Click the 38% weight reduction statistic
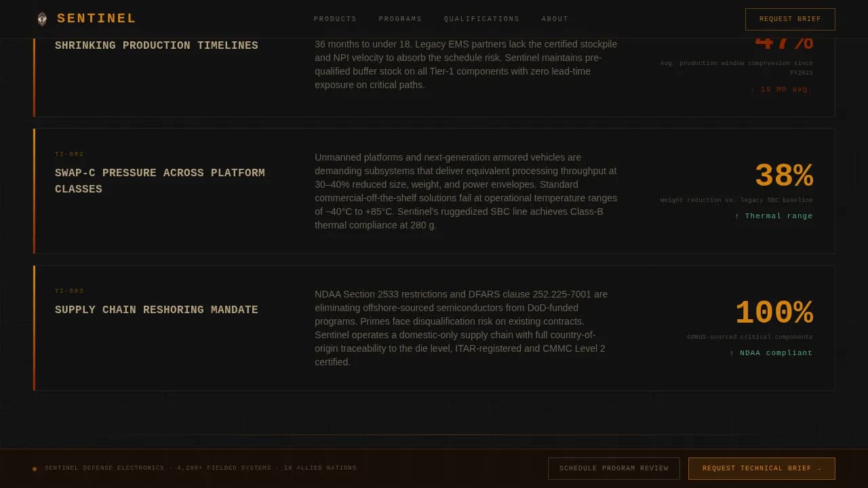 coord(783,176)
